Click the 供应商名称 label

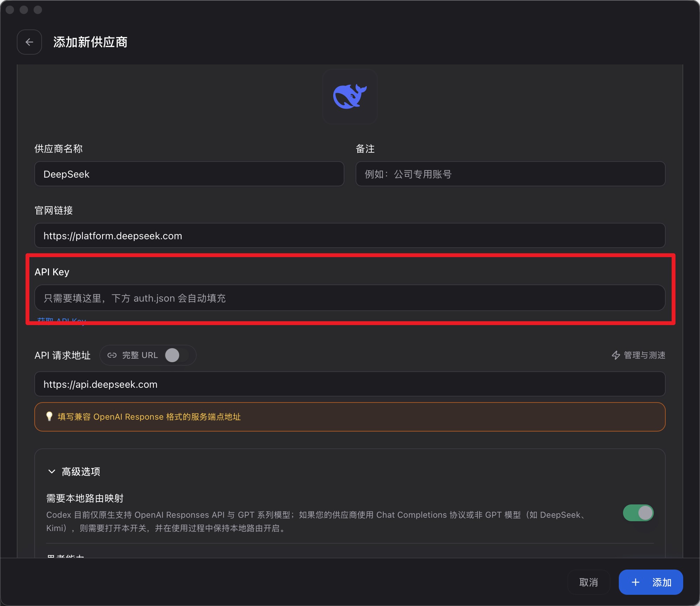pos(58,149)
